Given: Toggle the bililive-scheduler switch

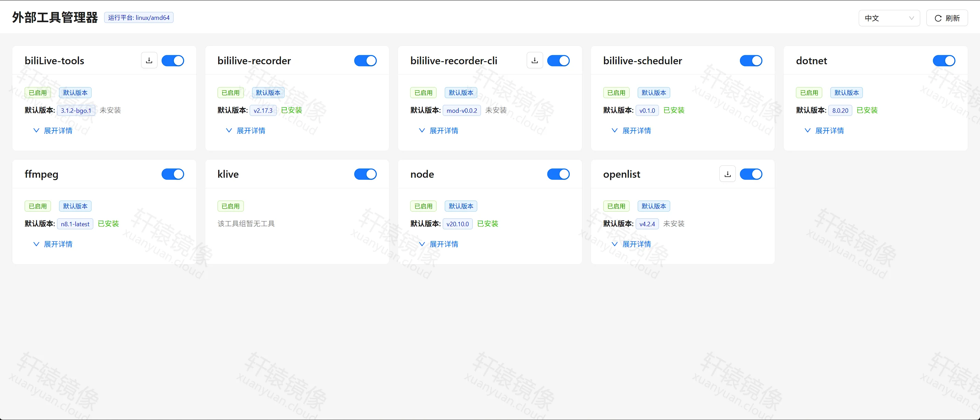Looking at the screenshot, I should point(751,60).
